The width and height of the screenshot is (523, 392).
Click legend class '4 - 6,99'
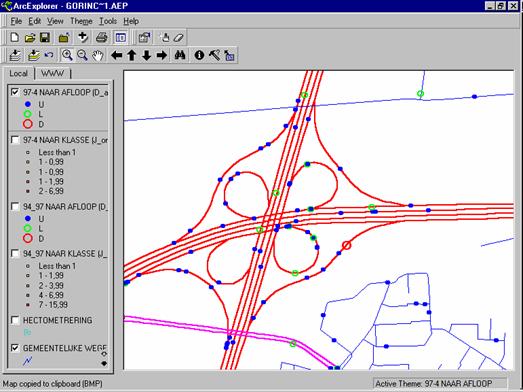[51, 295]
